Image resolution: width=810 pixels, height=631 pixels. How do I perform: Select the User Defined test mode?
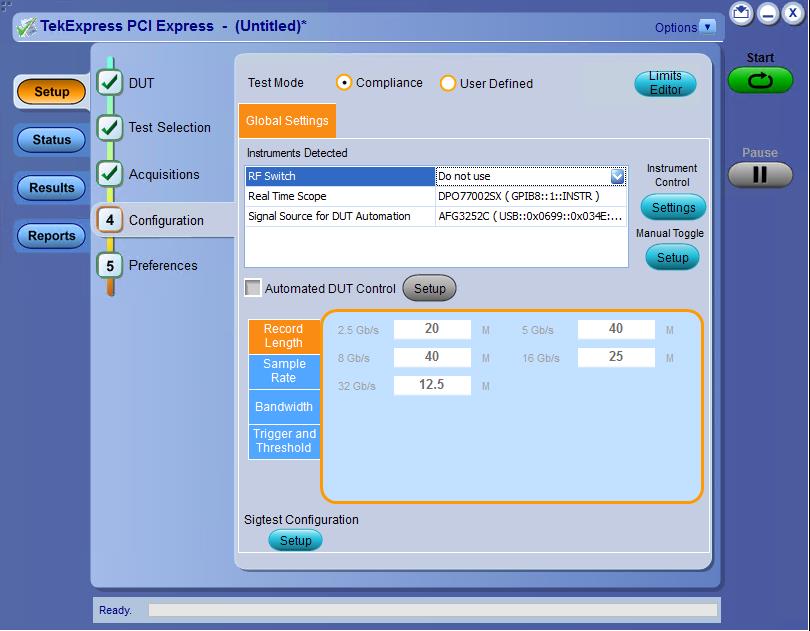point(447,83)
